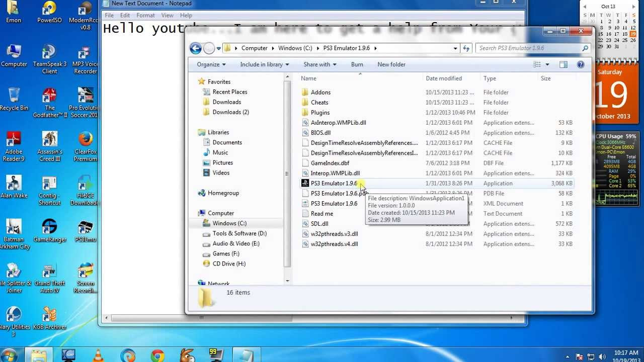Open the Contig - Shortcut desktop icon
Image resolution: width=644 pixels, height=362 pixels.
(x=49, y=191)
